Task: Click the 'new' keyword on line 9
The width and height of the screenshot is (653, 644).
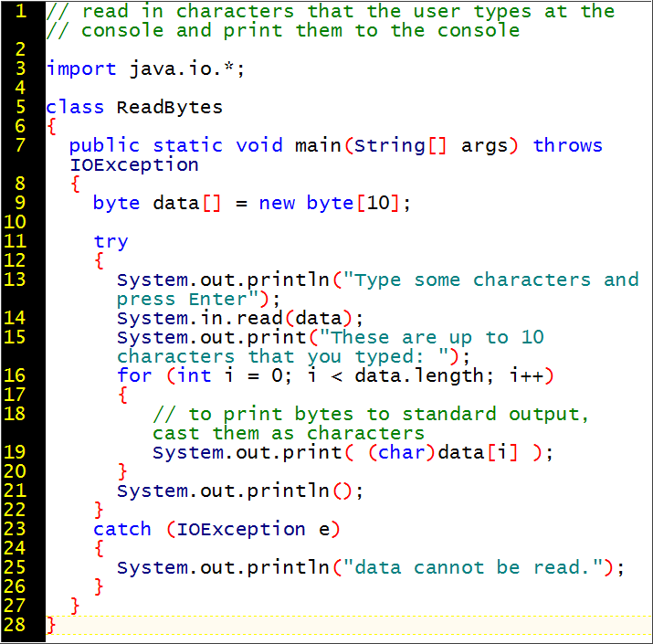Action: pyautogui.click(x=277, y=204)
